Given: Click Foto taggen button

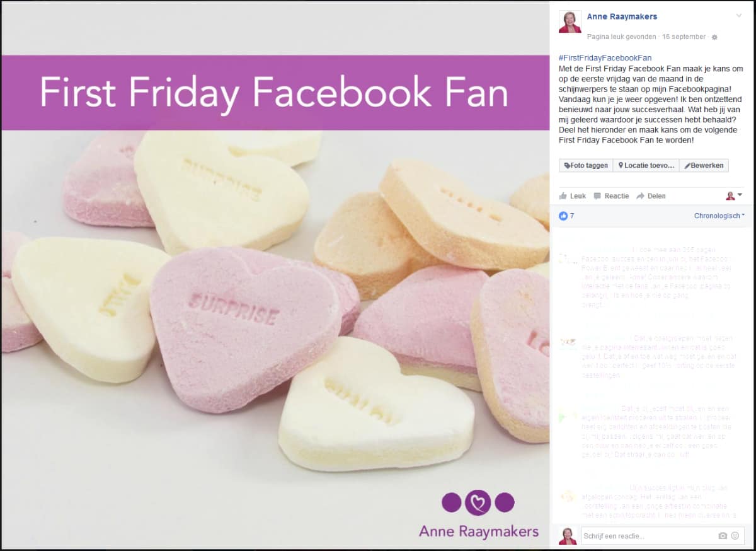Looking at the screenshot, I should (x=586, y=166).
